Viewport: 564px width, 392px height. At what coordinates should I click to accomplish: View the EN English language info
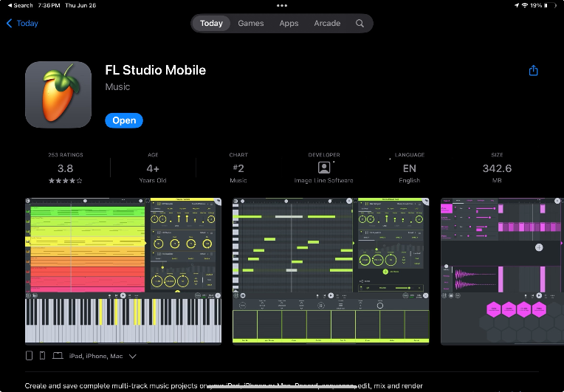tap(409, 168)
